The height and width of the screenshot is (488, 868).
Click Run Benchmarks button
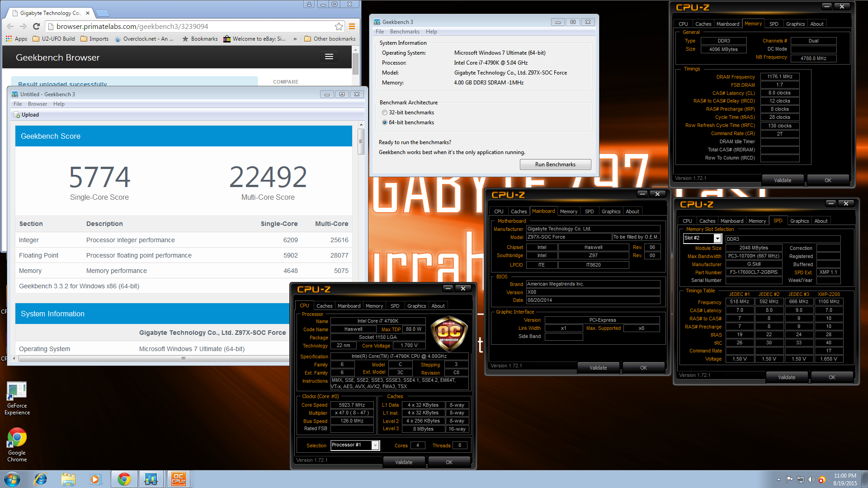555,164
